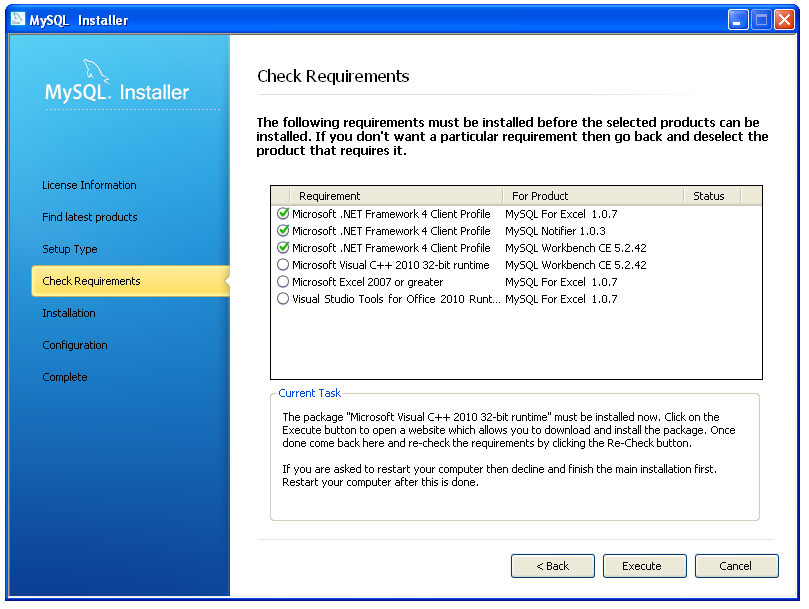
Task: Click the MySQL dolphin logo in the sidebar
Action: 96,71
